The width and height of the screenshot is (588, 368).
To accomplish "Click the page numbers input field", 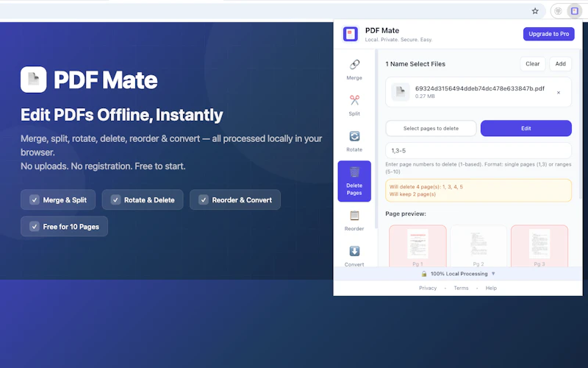I will point(478,151).
